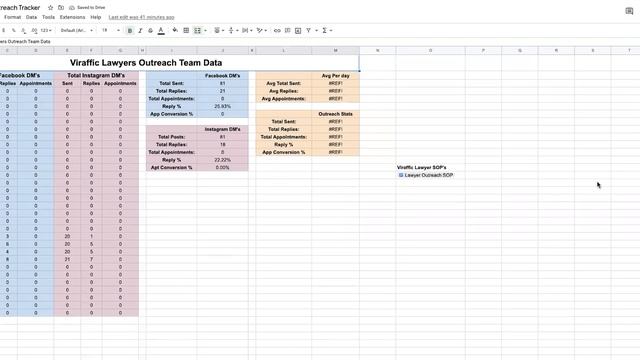Select the Apt Conversion % label cell
Image resolution: width=640 pixels, height=360 pixels.
click(x=171, y=167)
